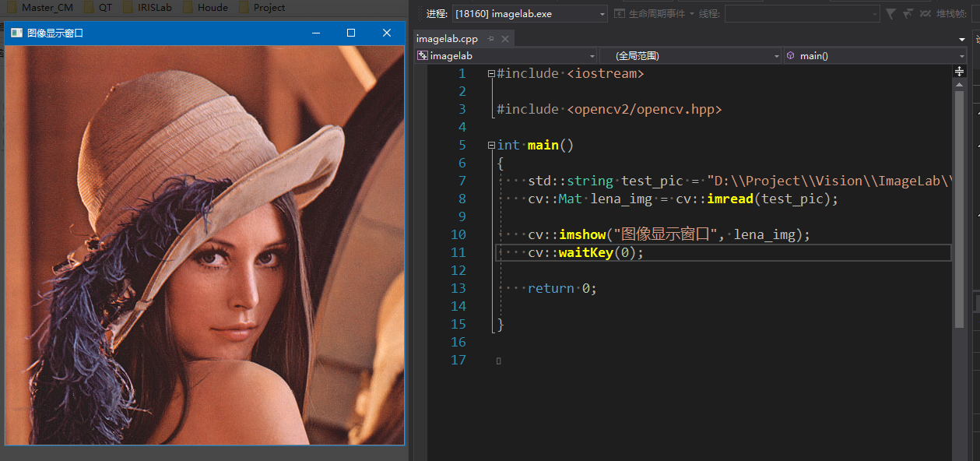This screenshot has height=461, width=980.
Task: Toggle the flagged-threads-only filter
Action: 908,13
